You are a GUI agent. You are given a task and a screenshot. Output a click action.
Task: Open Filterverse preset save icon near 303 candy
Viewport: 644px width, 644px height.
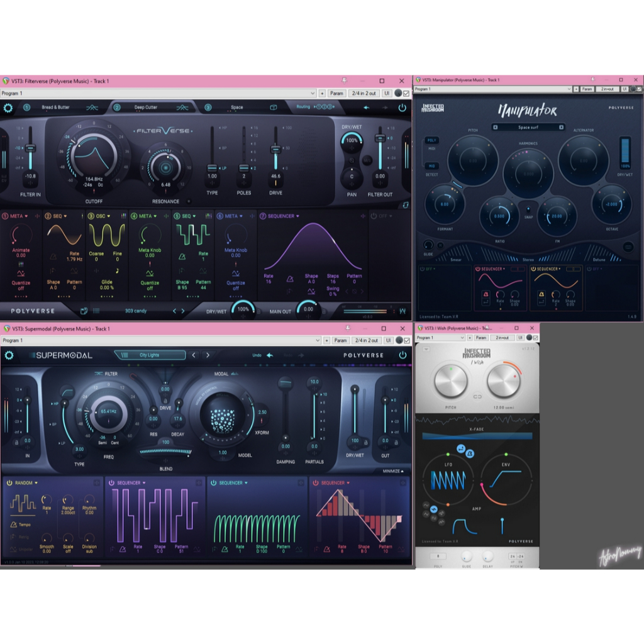click(x=84, y=311)
